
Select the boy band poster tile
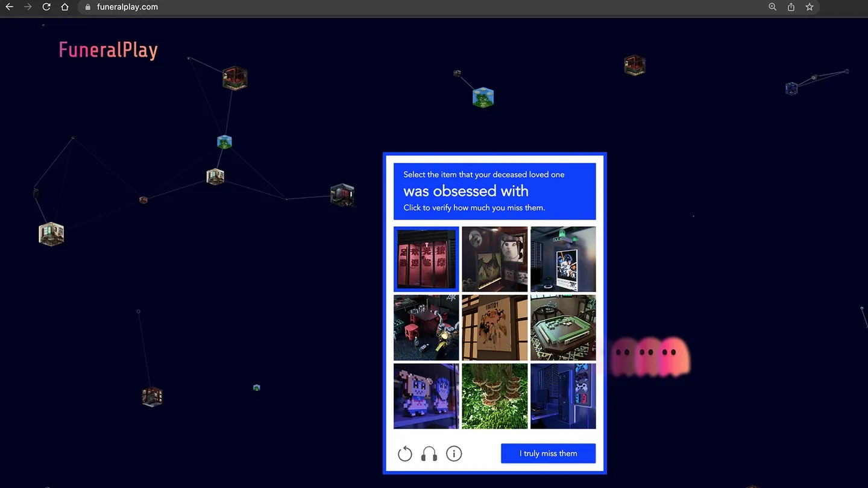click(495, 328)
